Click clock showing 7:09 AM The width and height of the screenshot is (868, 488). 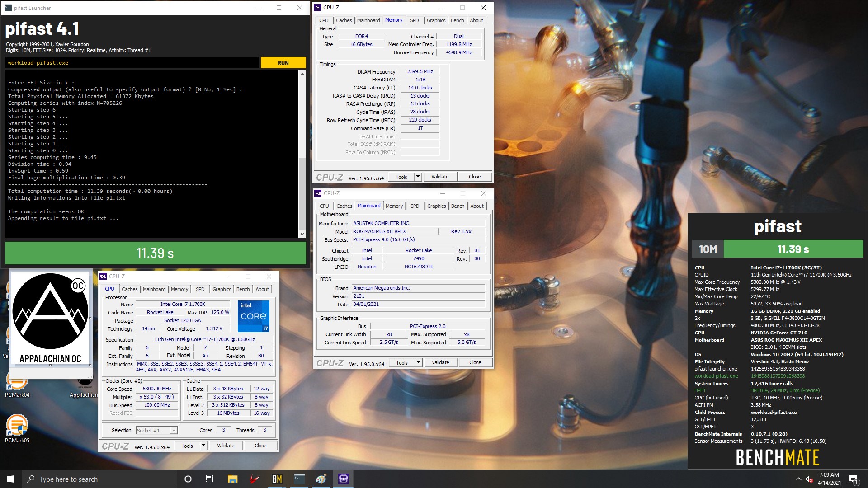(x=829, y=475)
